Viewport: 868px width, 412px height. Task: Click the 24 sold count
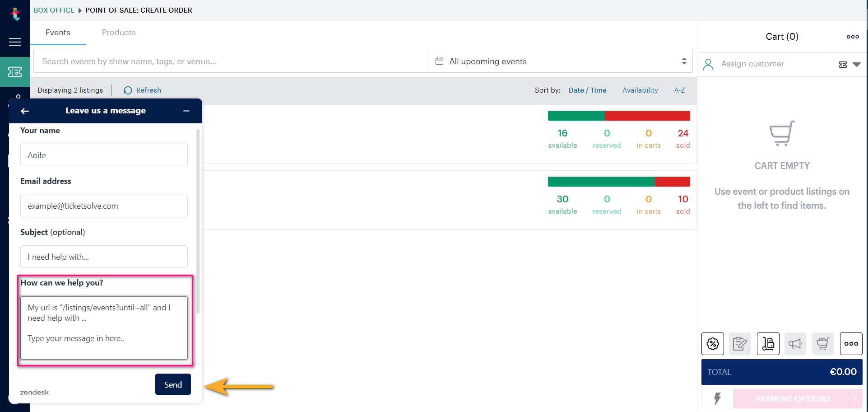(683, 133)
